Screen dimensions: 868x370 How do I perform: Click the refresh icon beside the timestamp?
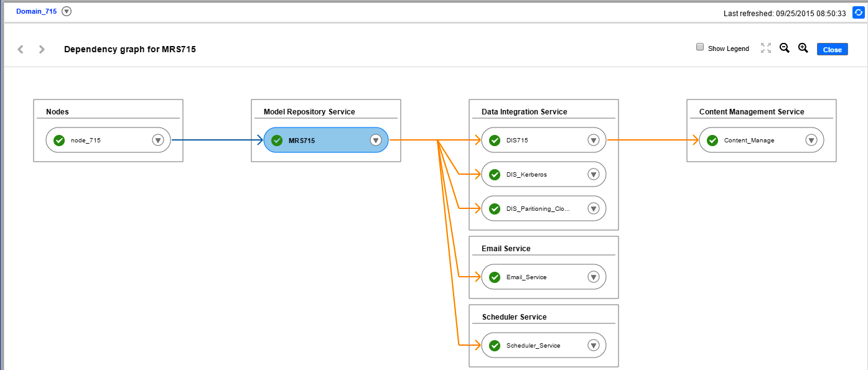click(x=859, y=12)
